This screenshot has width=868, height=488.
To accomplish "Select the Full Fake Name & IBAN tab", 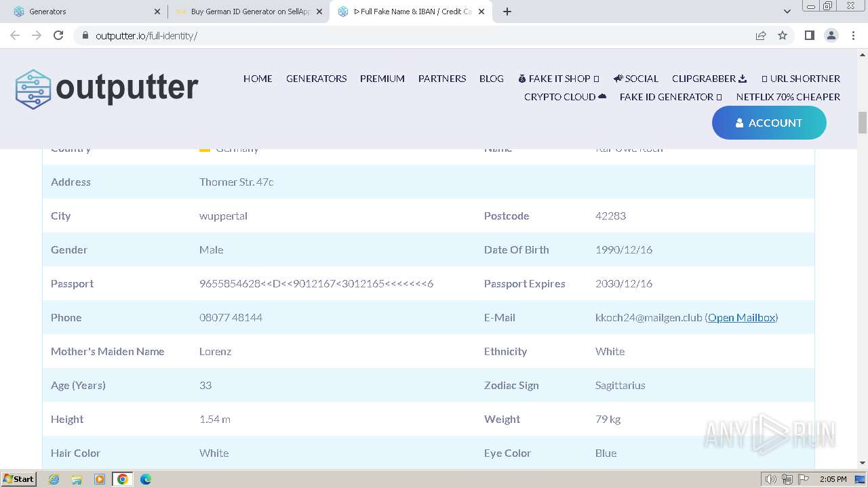I will point(410,12).
